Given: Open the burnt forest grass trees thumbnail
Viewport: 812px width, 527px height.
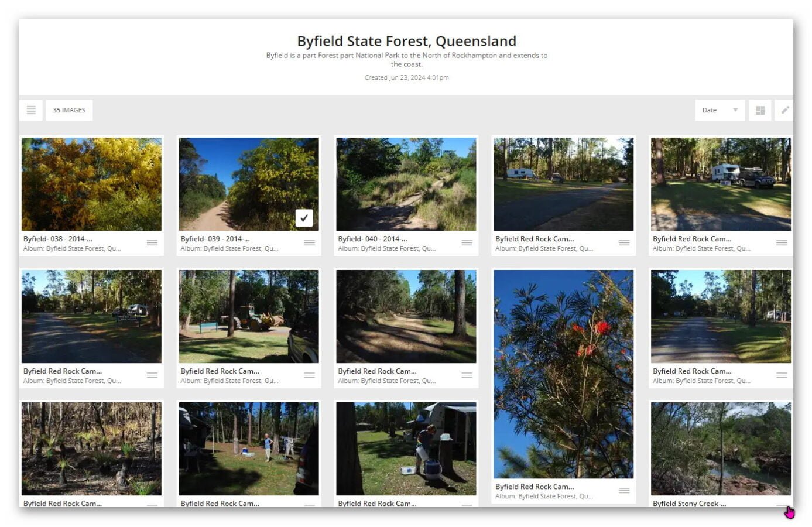Looking at the screenshot, I should (91, 449).
